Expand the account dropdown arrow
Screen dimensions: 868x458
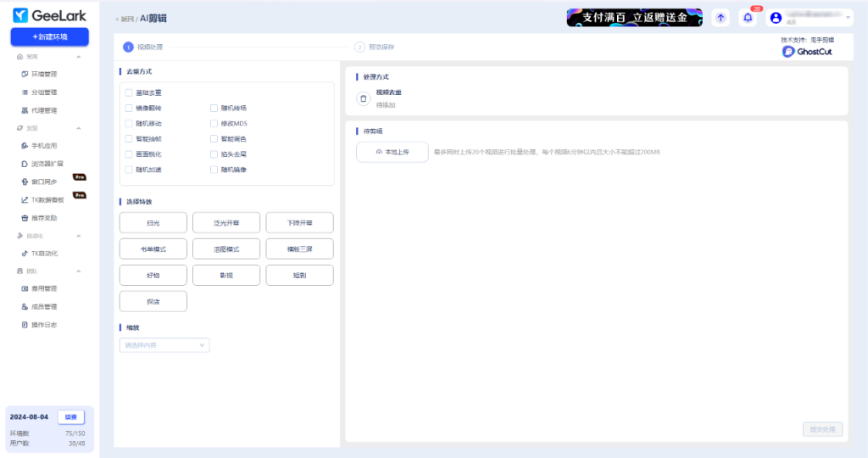tap(848, 16)
